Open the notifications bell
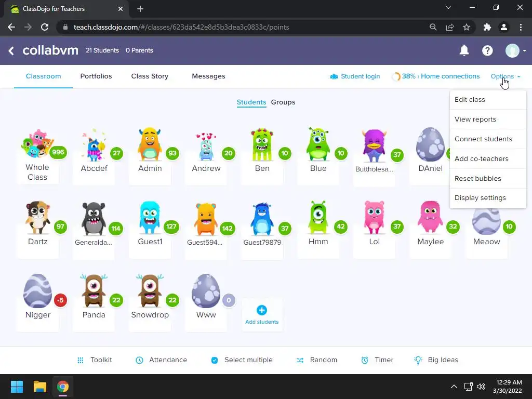 464,50
